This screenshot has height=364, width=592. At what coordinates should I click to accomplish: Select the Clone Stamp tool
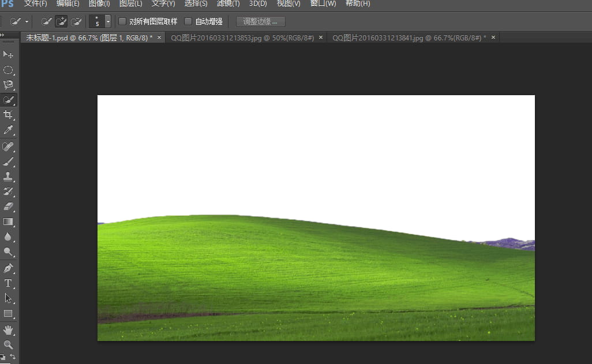tap(8, 177)
